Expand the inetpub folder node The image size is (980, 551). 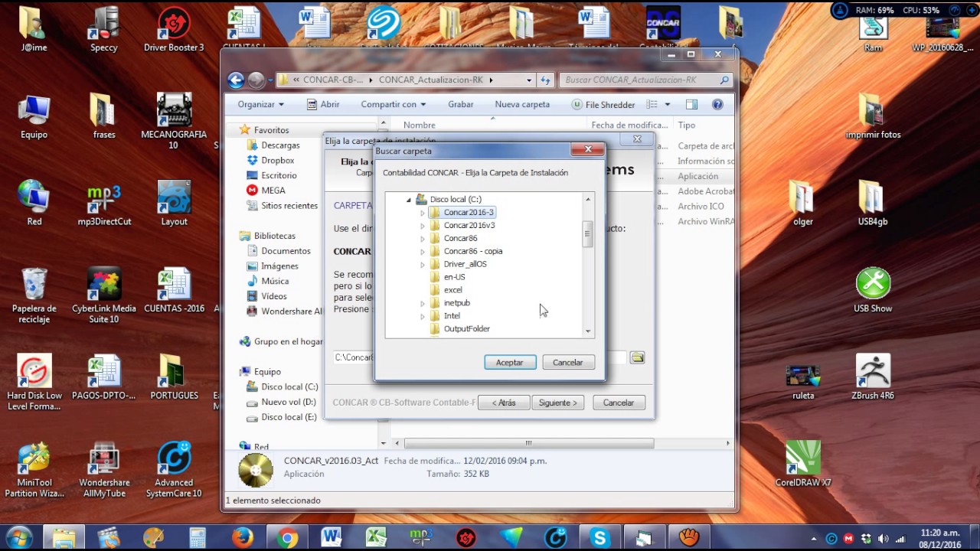pos(423,303)
